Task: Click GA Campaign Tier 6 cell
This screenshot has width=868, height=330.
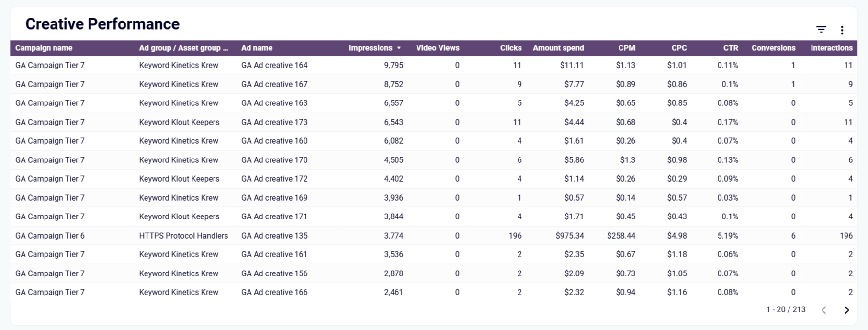Action: [50, 236]
